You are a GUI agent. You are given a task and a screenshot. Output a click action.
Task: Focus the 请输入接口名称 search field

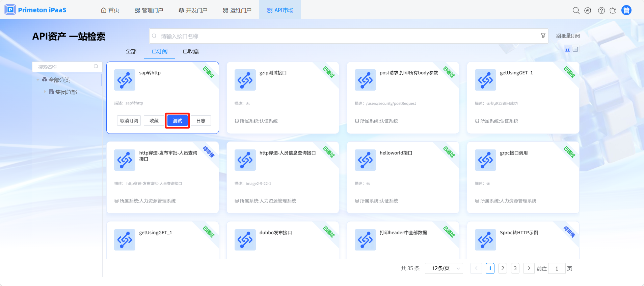coord(344,36)
